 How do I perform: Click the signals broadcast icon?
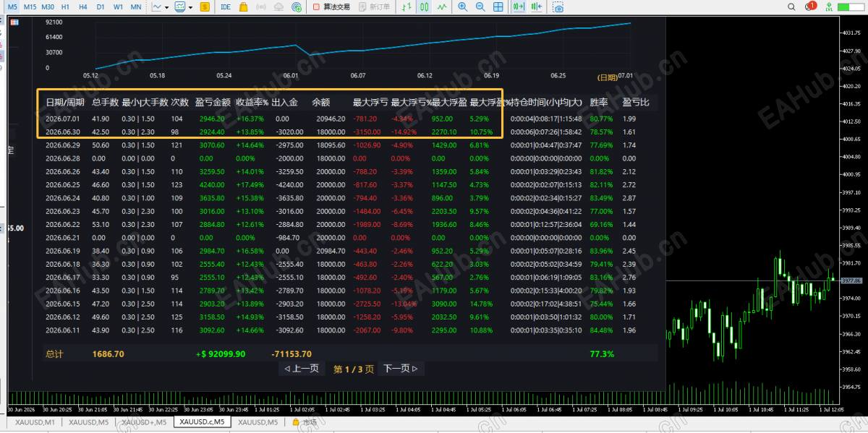click(261, 7)
